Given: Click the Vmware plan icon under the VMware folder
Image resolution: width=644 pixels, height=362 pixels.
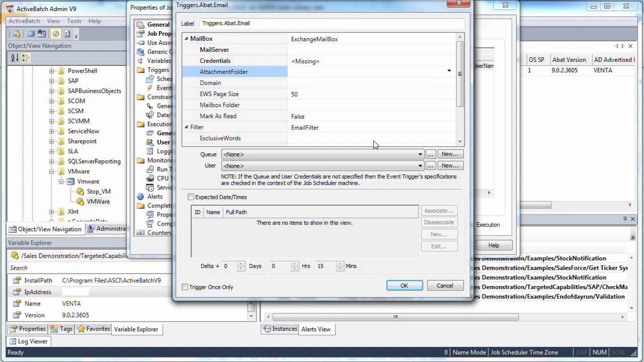Looking at the screenshot, I should coord(71,181).
